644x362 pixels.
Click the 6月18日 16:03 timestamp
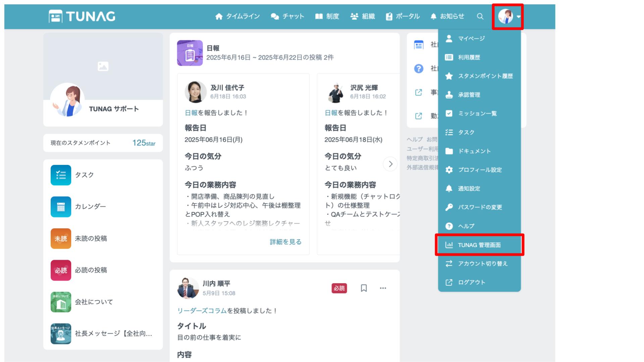click(228, 97)
